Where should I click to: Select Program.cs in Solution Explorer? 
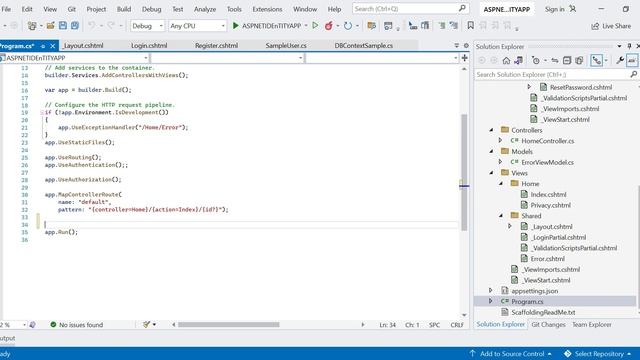527,302
